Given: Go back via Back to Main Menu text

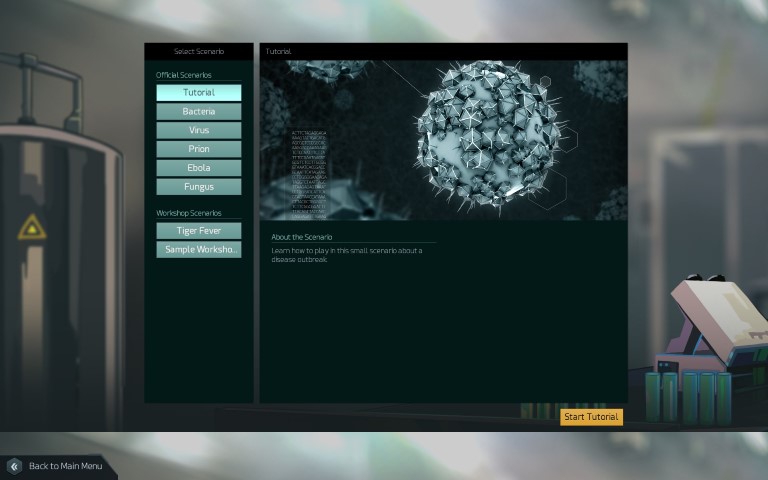Looking at the screenshot, I should pyautogui.click(x=65, y=466).
